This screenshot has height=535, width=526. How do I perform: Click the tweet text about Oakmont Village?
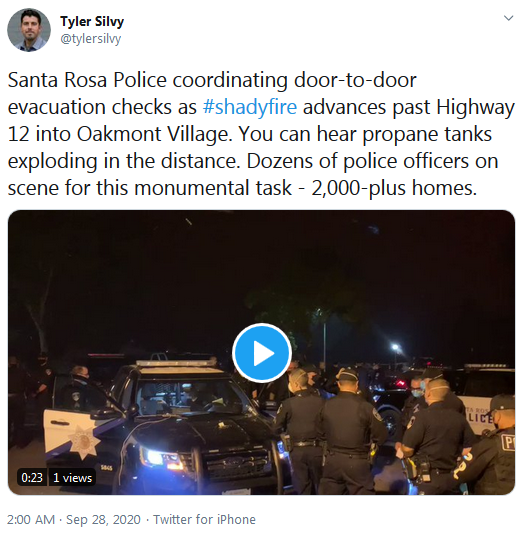(x=260, y=134)
